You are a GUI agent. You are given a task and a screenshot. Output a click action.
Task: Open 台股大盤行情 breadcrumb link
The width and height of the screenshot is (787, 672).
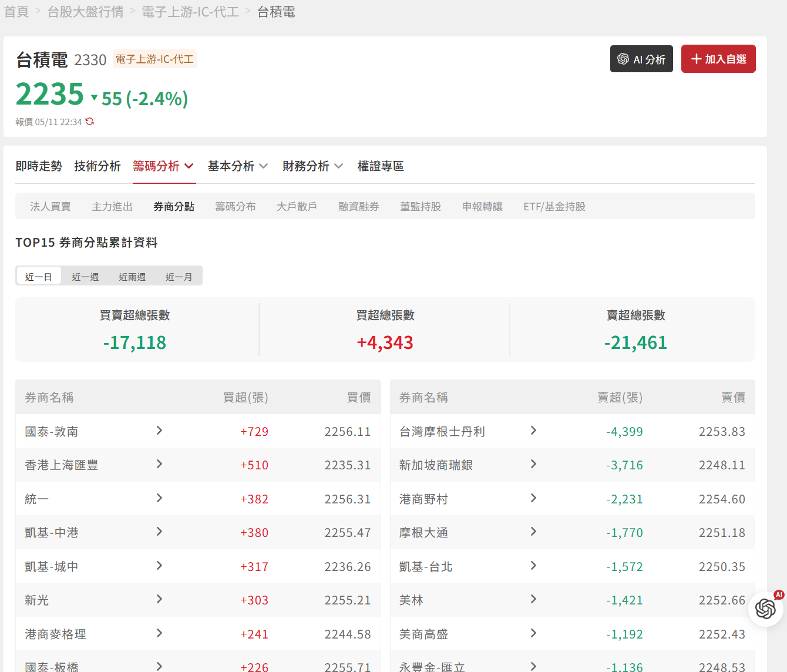(x=85, y=12)
